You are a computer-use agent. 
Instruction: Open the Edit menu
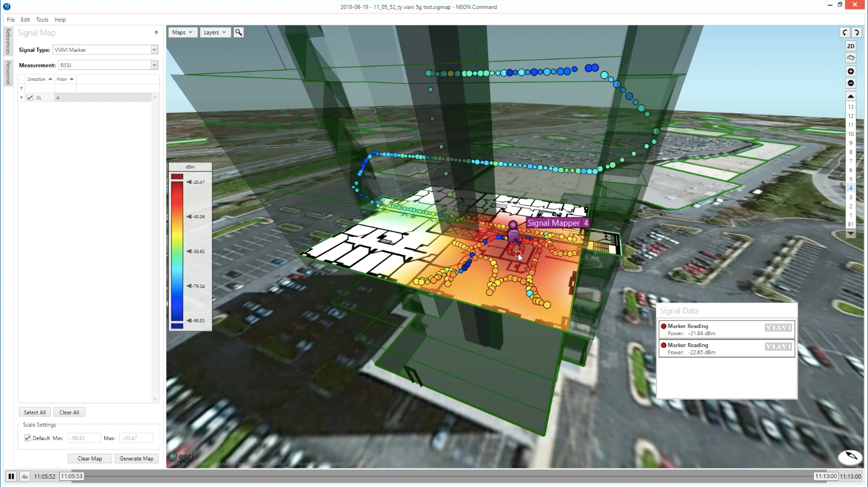pyautogui.click(x=25, y=20)
